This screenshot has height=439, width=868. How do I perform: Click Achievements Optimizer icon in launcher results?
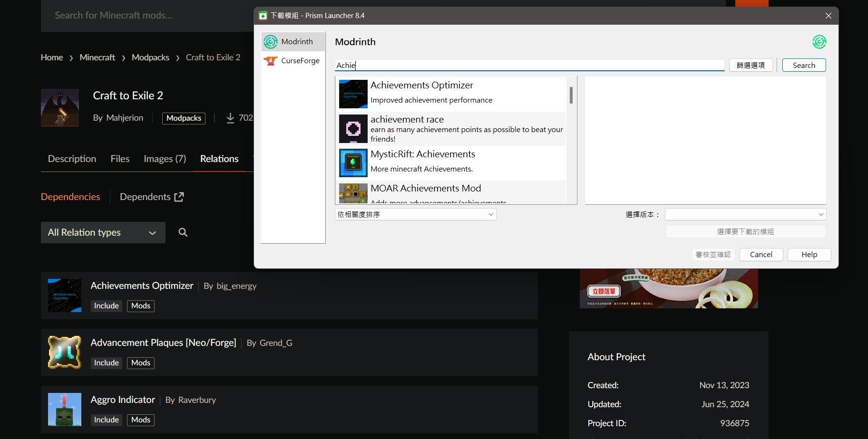pos(353,94)
